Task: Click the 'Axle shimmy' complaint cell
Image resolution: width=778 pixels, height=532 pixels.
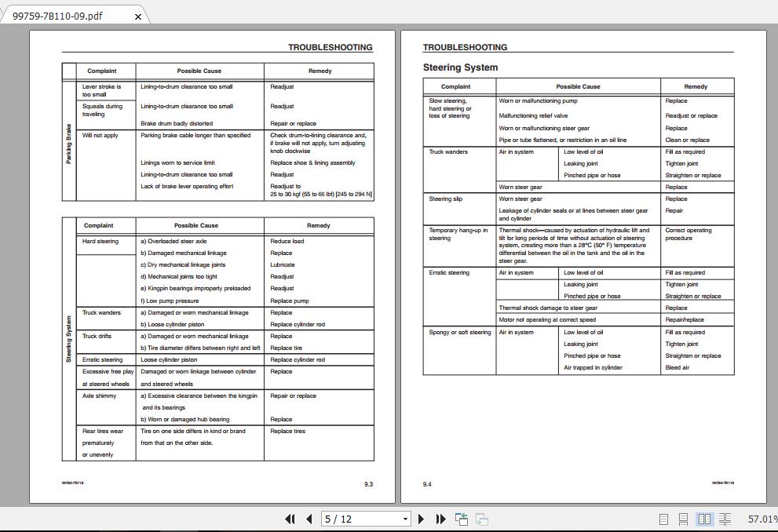Action: [x=99, y=395]
